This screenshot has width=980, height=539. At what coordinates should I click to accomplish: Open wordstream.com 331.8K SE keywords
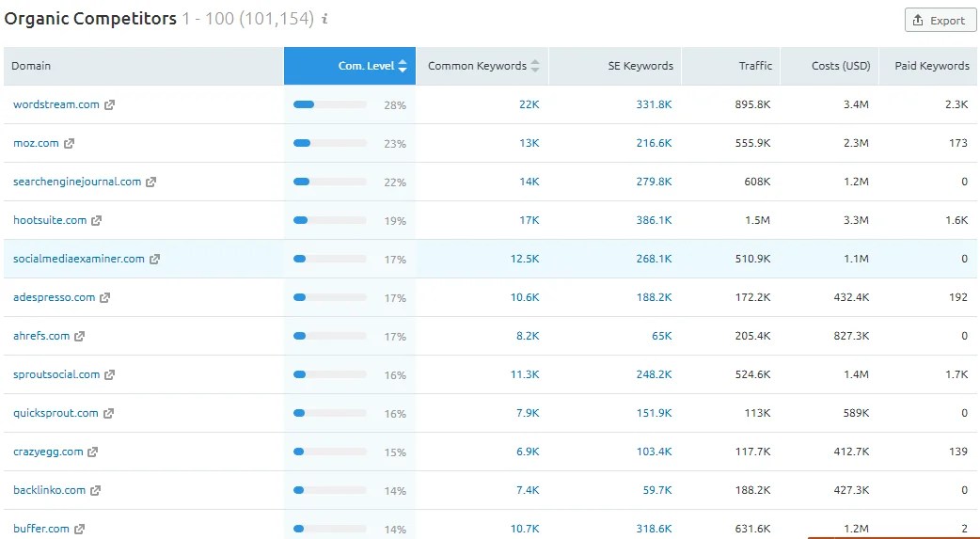click(x=654, y=104)
